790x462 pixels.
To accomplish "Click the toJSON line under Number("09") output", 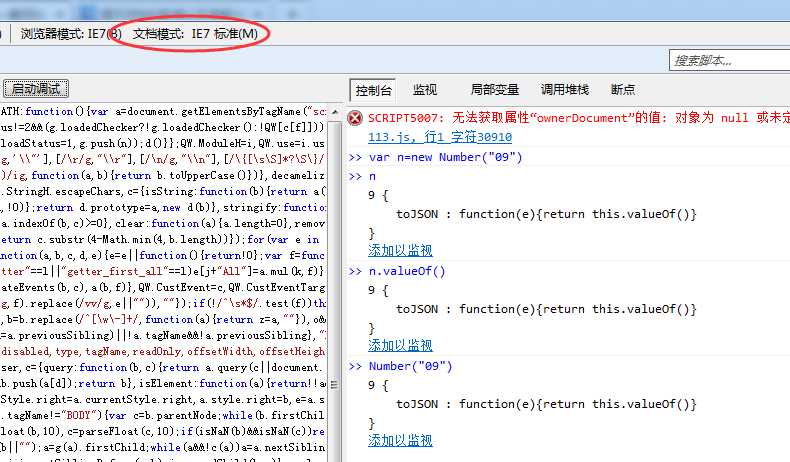I will pos(546,405).
